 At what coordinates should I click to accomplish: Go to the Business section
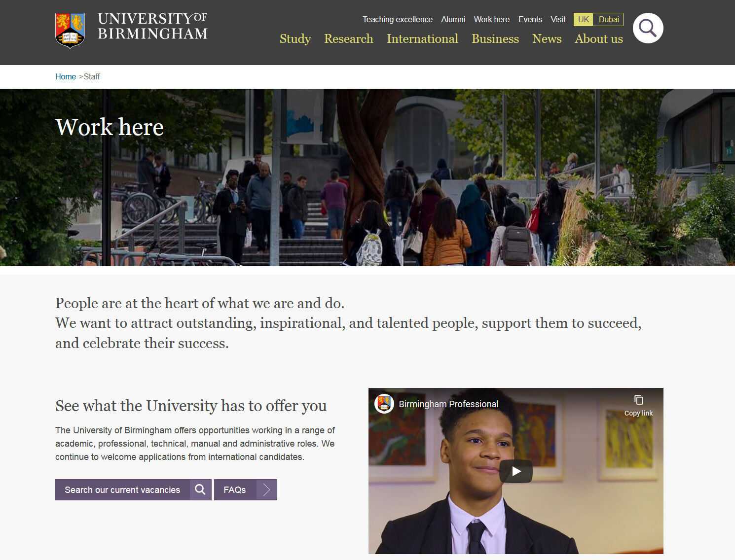click(495, 39)
